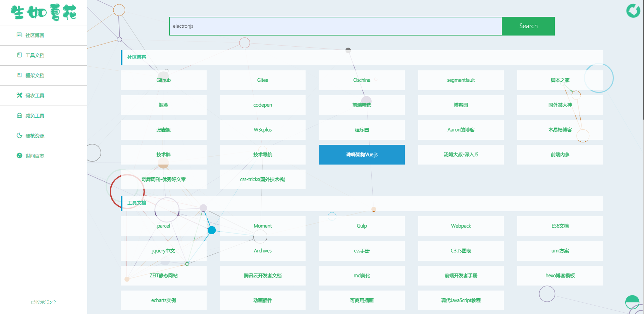Click the green refresh icon at top right
Screen dimensions: 644x314
click(x=633, y=11)
